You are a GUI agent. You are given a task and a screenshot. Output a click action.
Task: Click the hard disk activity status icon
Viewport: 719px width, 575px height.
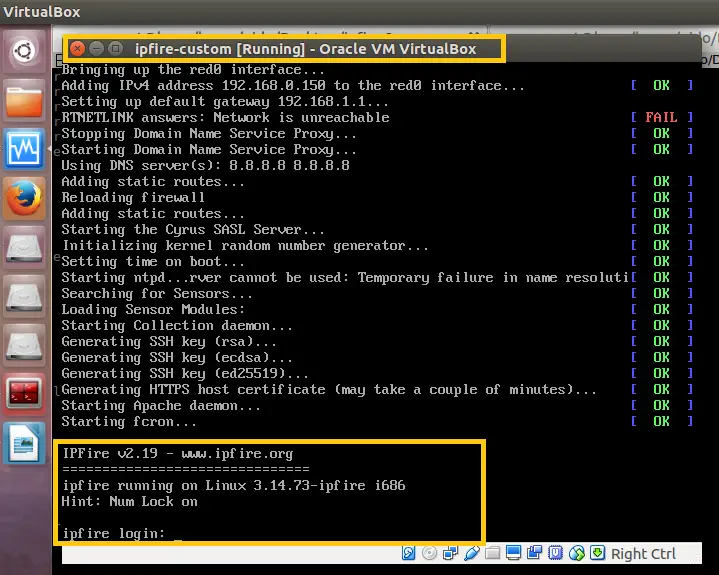click(x=408, y=553)
